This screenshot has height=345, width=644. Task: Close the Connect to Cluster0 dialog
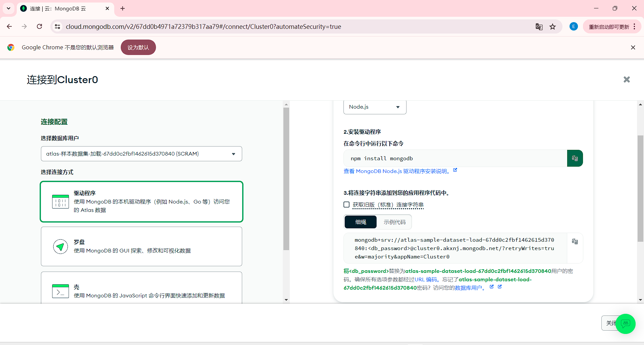627,79
